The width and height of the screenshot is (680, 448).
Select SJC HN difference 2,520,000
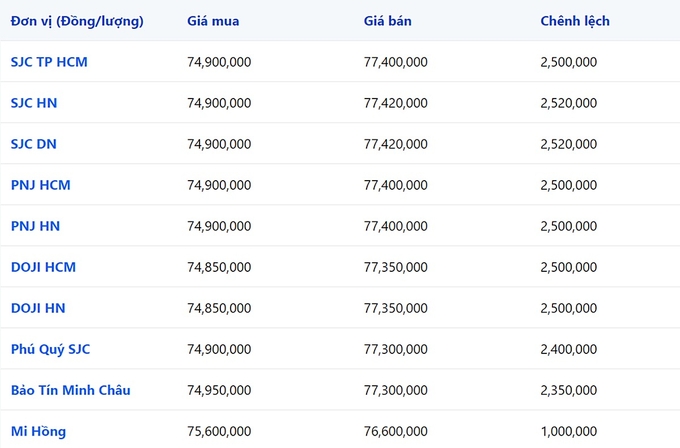pyautogui.click(x=569, y=103)
